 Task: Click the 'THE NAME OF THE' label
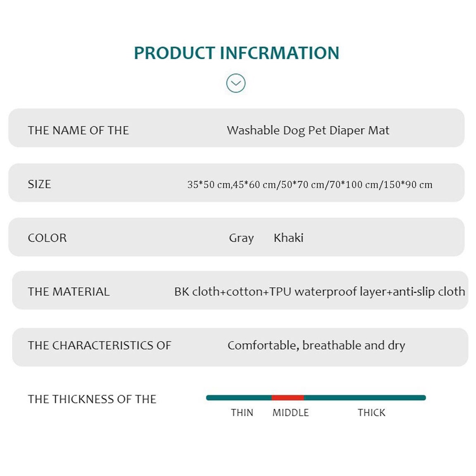point(78,131)
